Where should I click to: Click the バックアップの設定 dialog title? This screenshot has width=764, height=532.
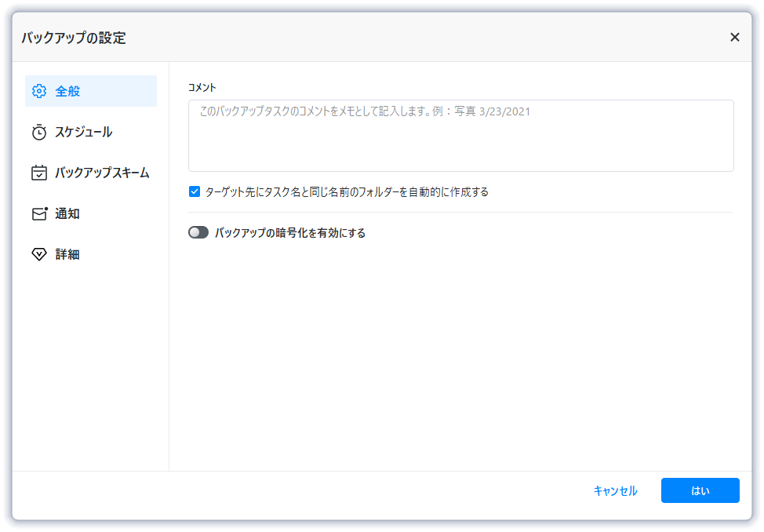click(74, 38)
